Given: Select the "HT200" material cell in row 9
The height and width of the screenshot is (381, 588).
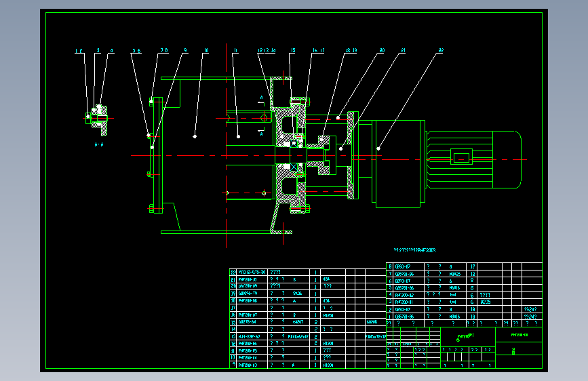Looking at the screenshot, I should pos(328,365).
